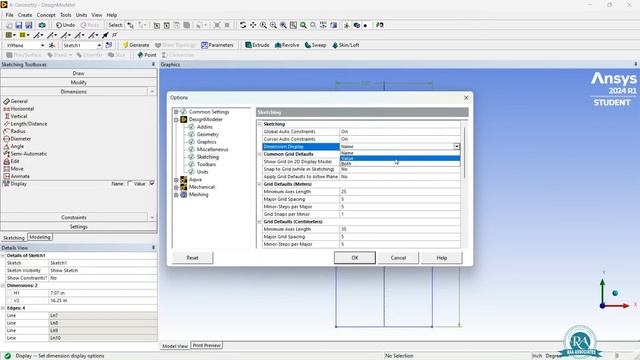Select the Angle dimension tool
This screenshot has height=360, width=640.
14,146
